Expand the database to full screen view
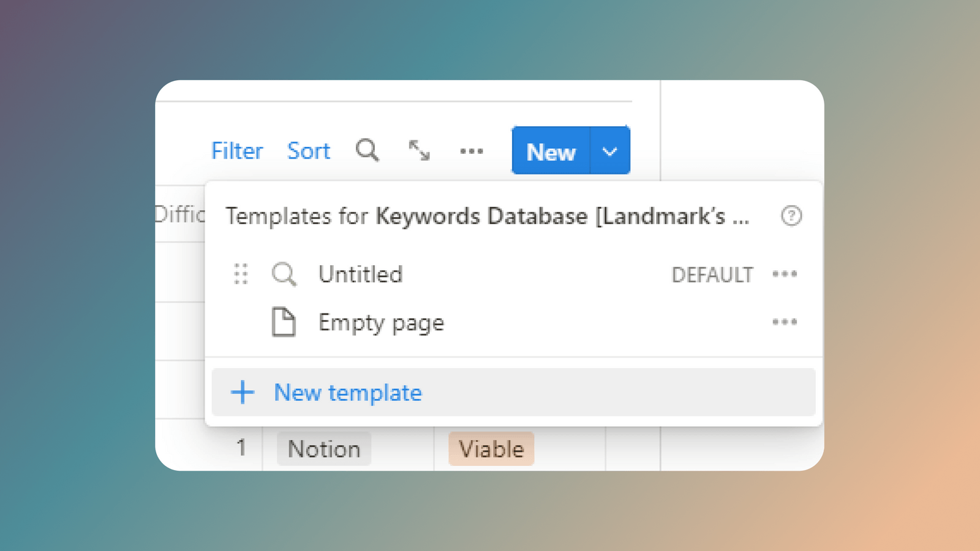This screenshot has width=980, height=551. 418,151
